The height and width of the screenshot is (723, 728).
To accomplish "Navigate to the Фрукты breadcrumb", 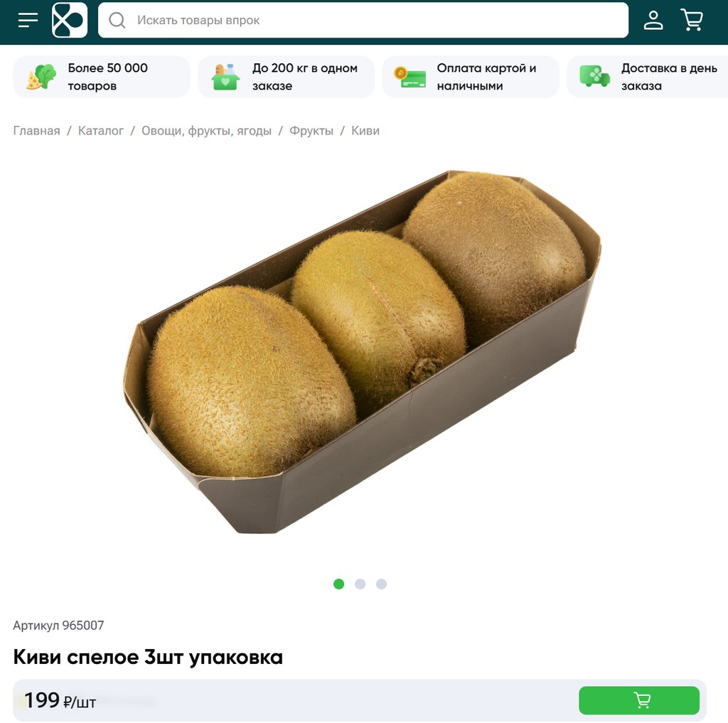I will coord(311,131).
